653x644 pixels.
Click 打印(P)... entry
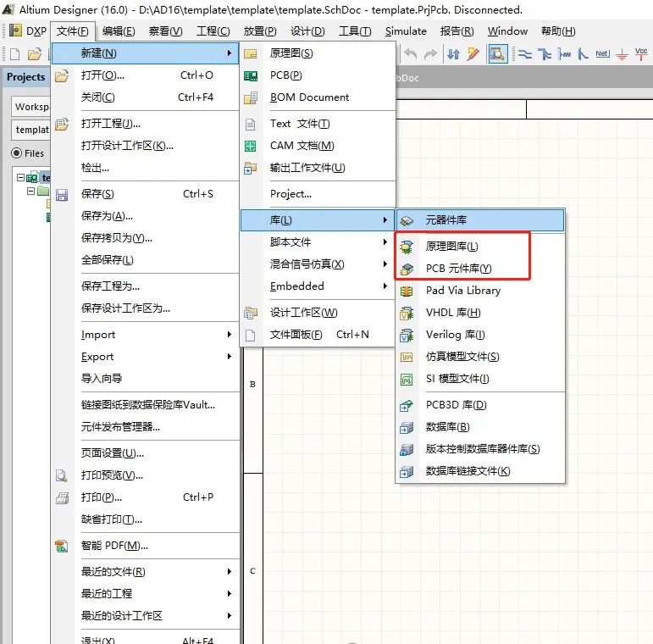(146, 497)
